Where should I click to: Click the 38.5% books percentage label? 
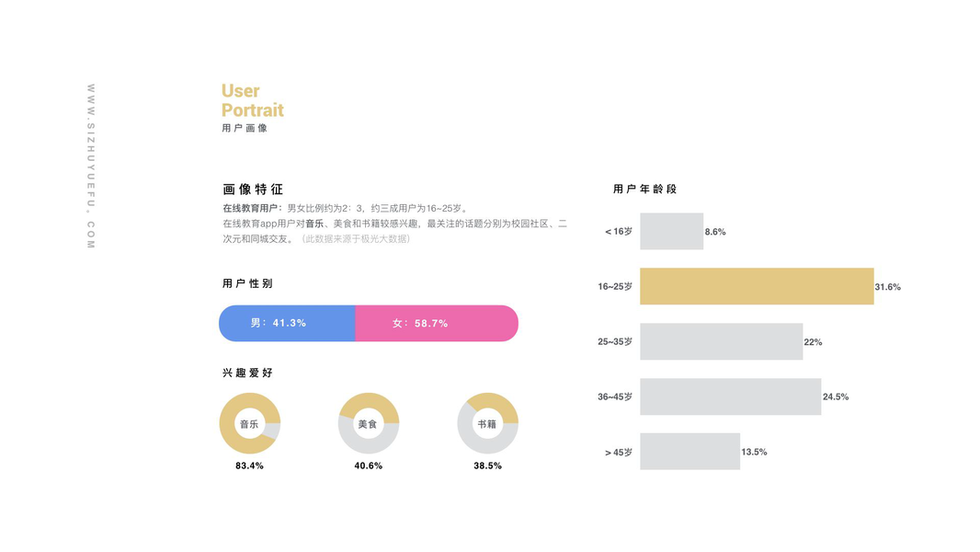point(487,466)
